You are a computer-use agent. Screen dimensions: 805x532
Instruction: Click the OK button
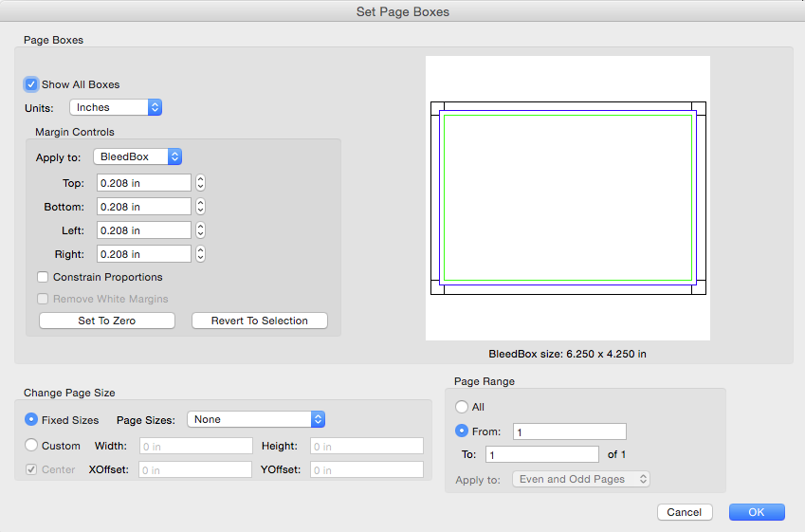[x=757, y=512]
